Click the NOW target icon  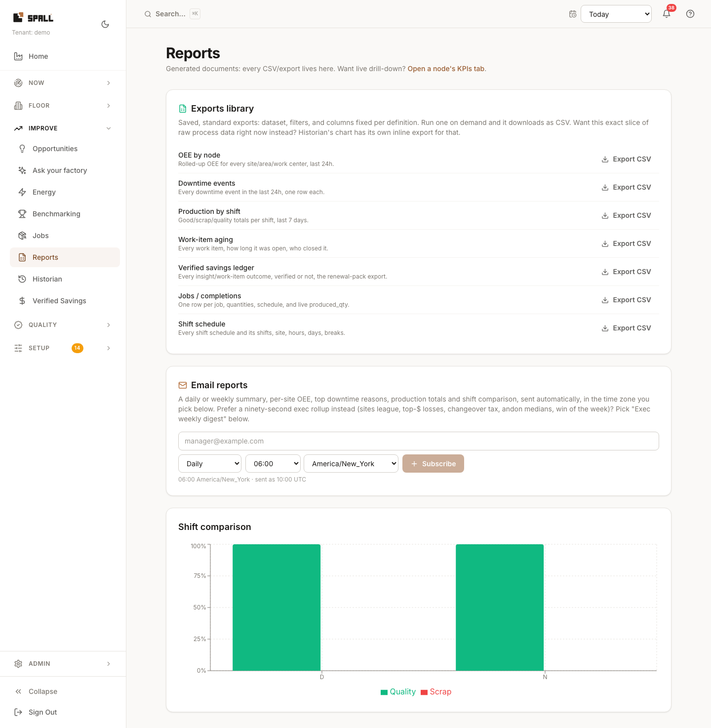click(x=18, y=83)
